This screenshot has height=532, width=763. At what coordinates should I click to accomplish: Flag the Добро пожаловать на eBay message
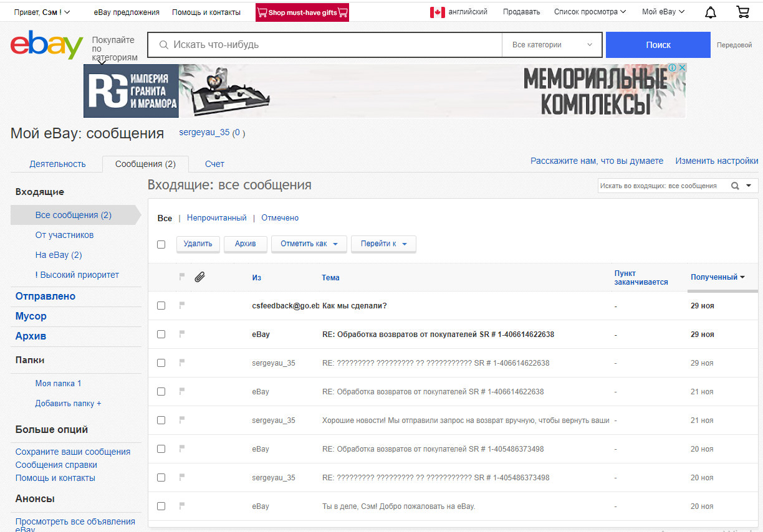pos(182,506)
